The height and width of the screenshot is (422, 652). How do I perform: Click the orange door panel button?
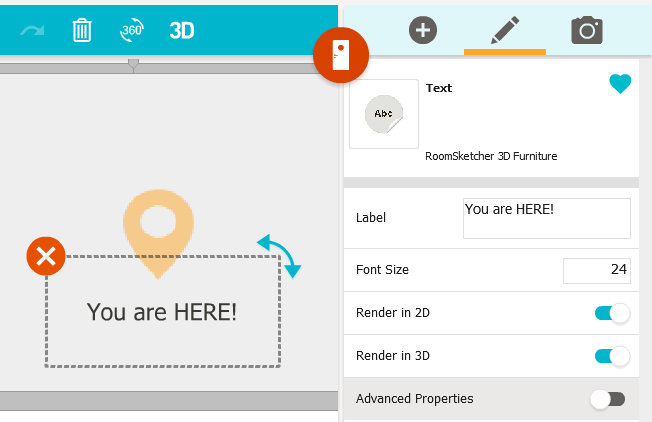[341, 53]
